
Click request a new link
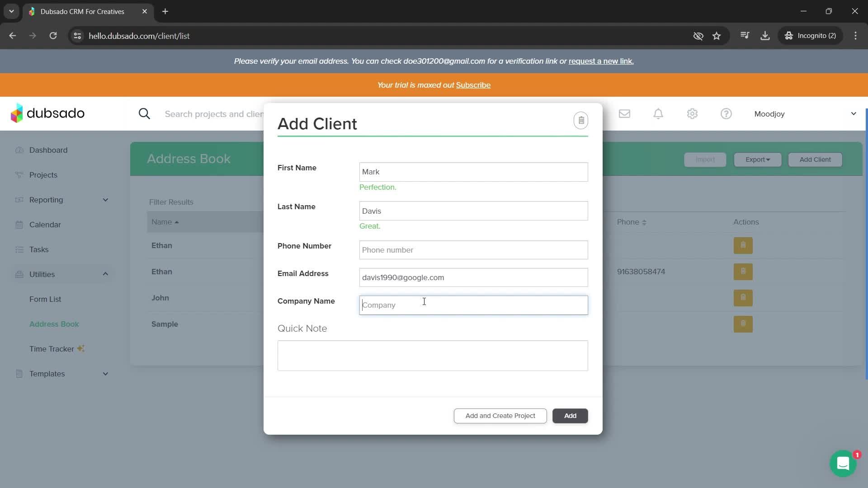tap(601, 61)
